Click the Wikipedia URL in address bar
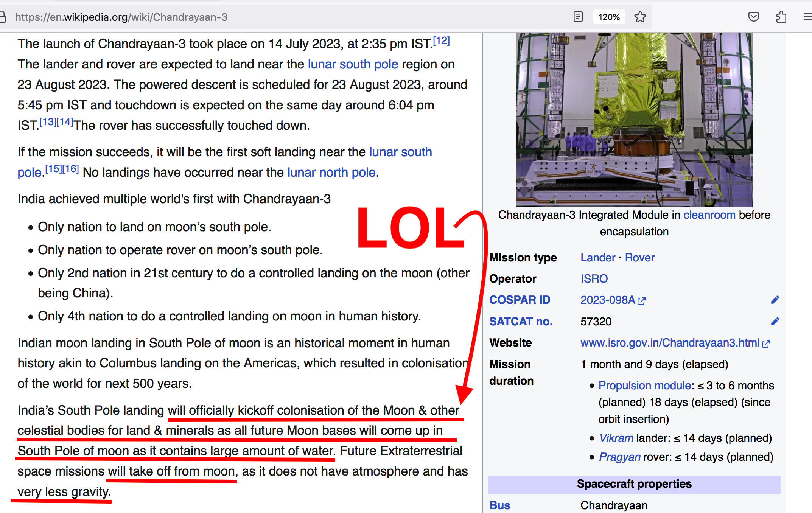The height and width of the screenshot is (513, 812). pos(121,17)
